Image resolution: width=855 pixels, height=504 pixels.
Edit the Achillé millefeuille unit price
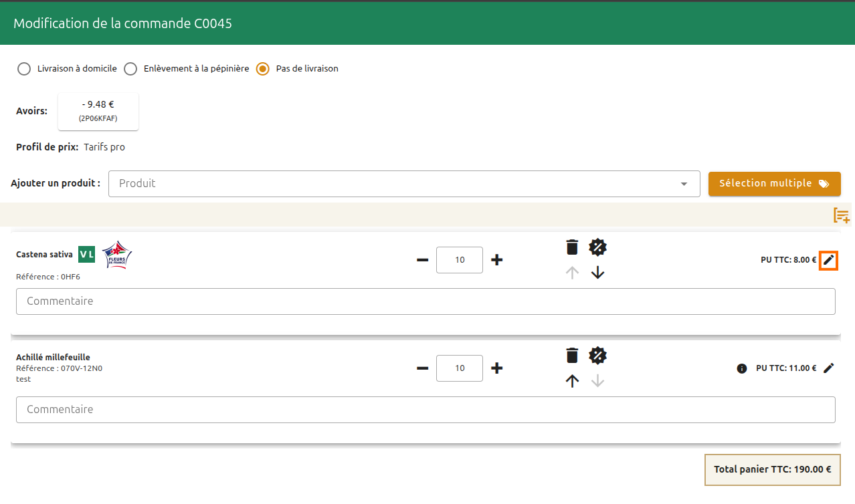(829, 368)
